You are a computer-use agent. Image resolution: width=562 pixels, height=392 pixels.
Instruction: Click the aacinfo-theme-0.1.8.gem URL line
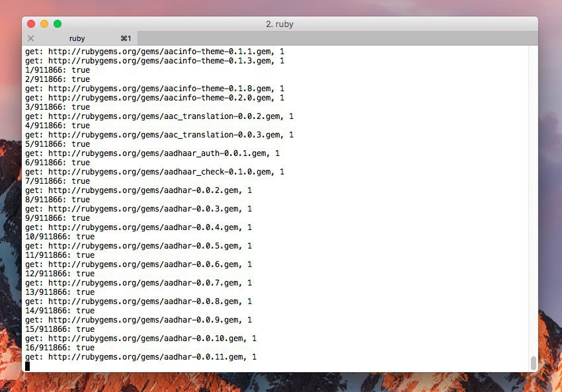[x=155, y=89]
